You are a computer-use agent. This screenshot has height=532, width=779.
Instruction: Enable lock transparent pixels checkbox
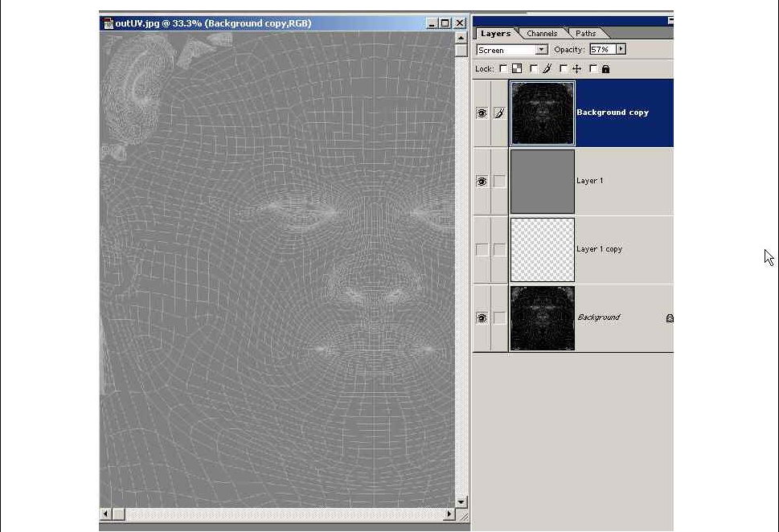503,68
